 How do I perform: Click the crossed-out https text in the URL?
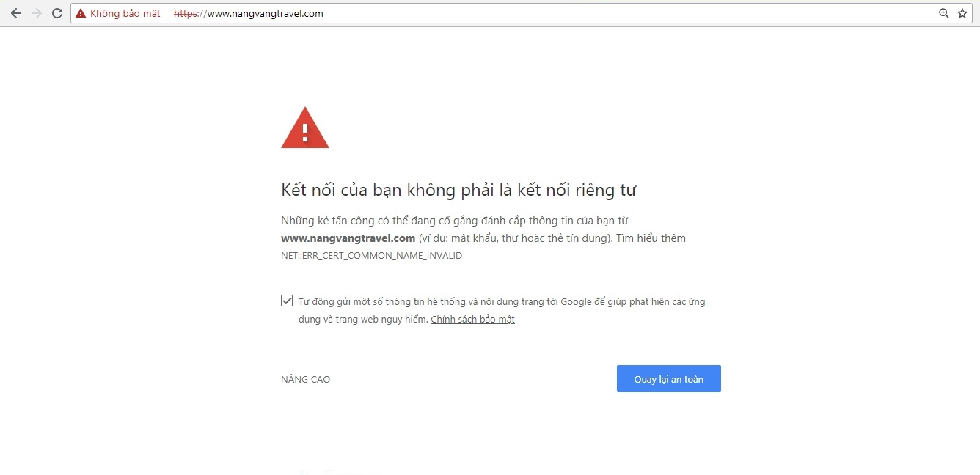pos(186,13)
